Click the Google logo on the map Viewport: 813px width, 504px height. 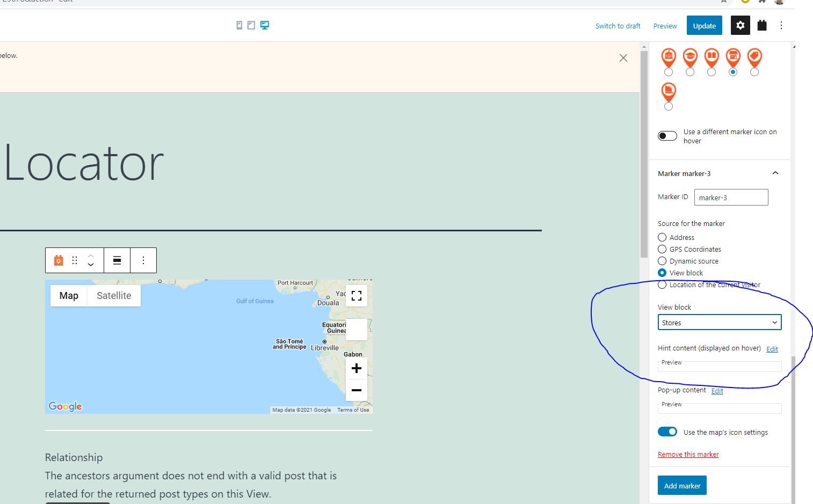pos(66,406)
